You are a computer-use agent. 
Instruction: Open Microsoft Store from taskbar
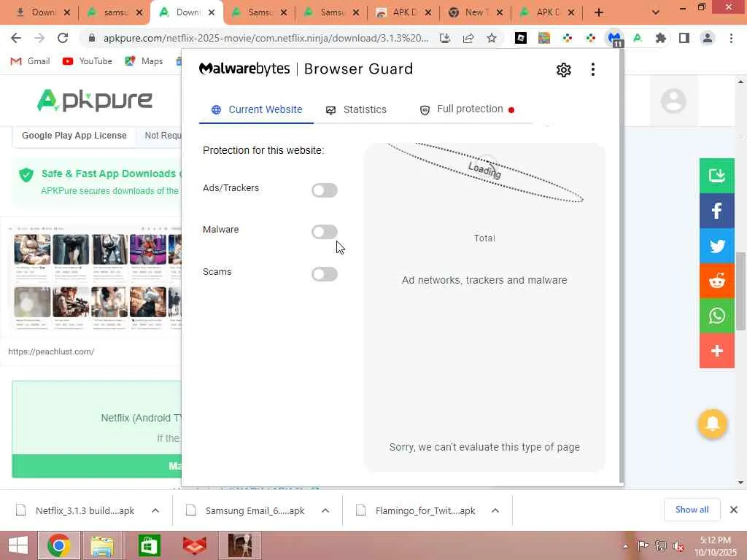tap(149, 545)
